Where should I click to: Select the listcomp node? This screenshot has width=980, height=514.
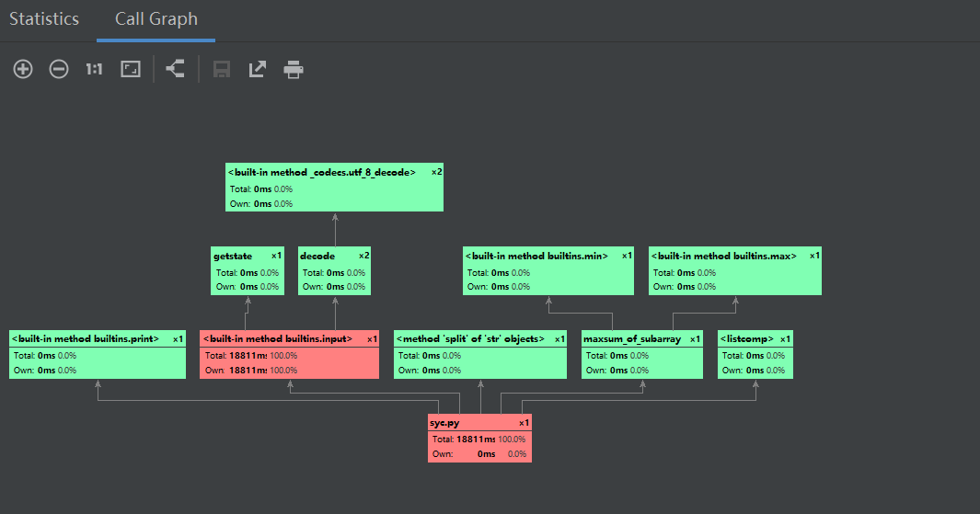pos(755,354)
